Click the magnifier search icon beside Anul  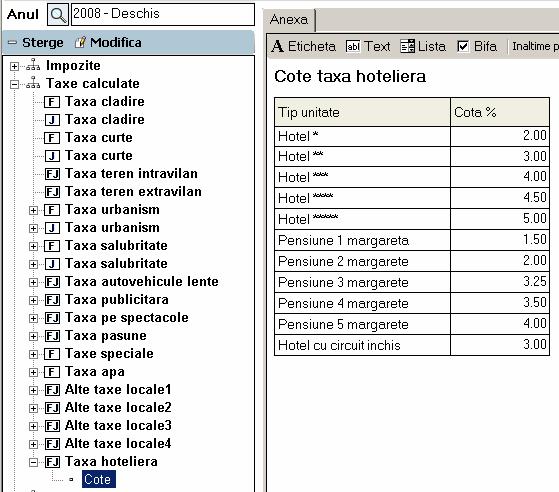click(58, 15)
